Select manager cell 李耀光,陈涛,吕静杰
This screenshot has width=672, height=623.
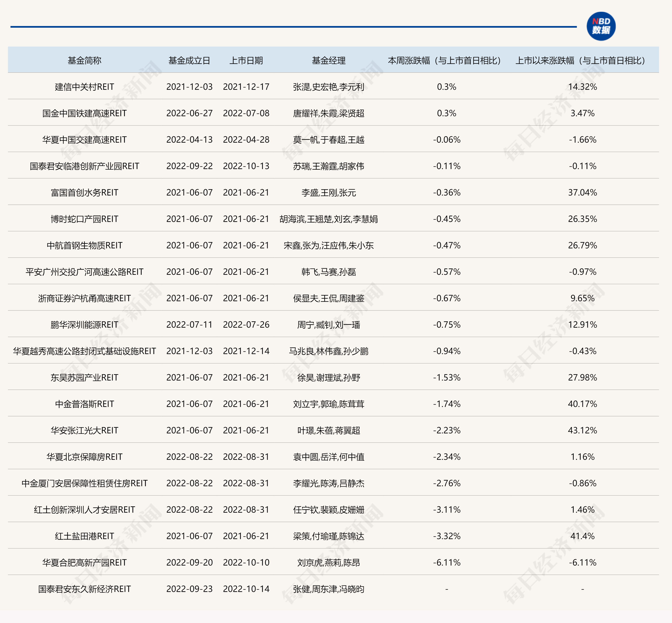point(329,484)
